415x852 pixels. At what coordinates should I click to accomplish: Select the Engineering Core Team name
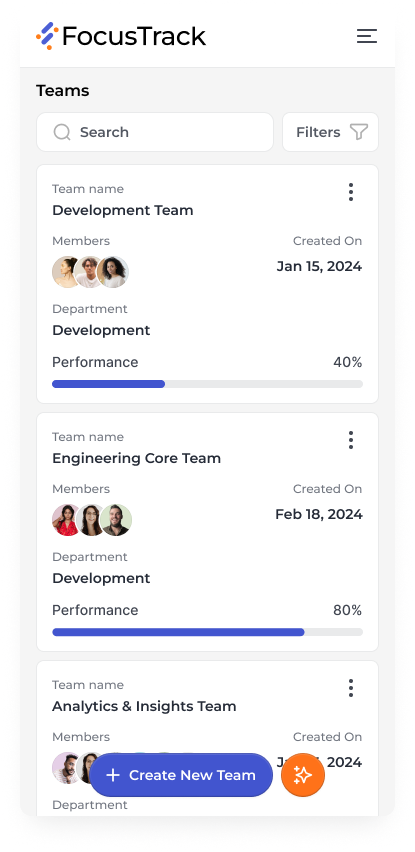(136, 458)
